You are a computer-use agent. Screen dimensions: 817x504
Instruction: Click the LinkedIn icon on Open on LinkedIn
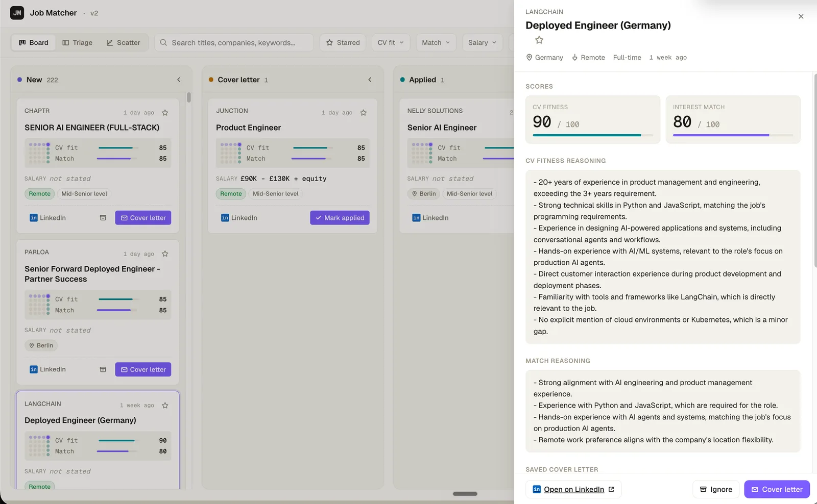(x=537, y=489)
